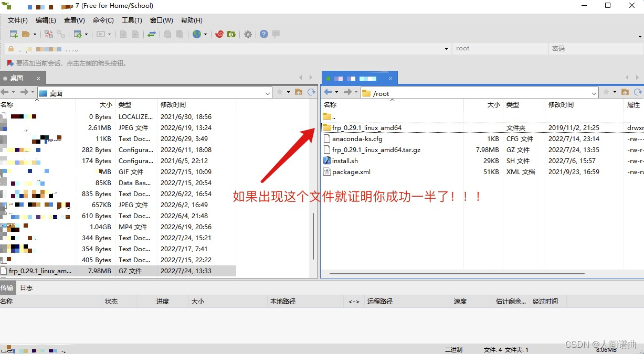Click the red snail transfer-speed icon
Image resolution: width=644 pixels, height=354 pixels.
(219, 34)
